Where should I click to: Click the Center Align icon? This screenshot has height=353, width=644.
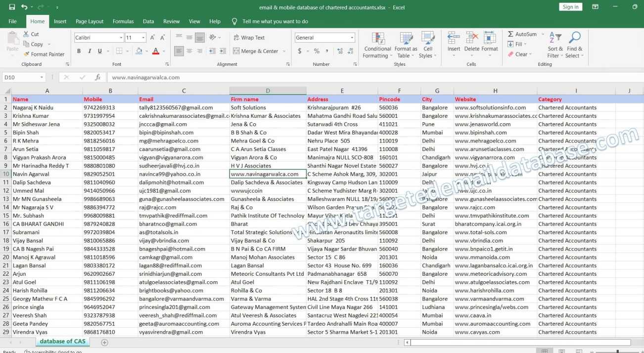point(188,51)
